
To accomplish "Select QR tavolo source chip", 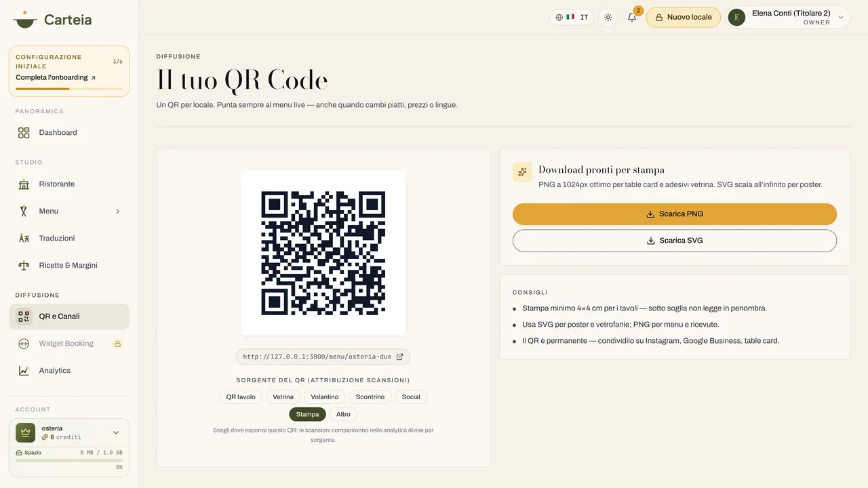I will [241, 397].
